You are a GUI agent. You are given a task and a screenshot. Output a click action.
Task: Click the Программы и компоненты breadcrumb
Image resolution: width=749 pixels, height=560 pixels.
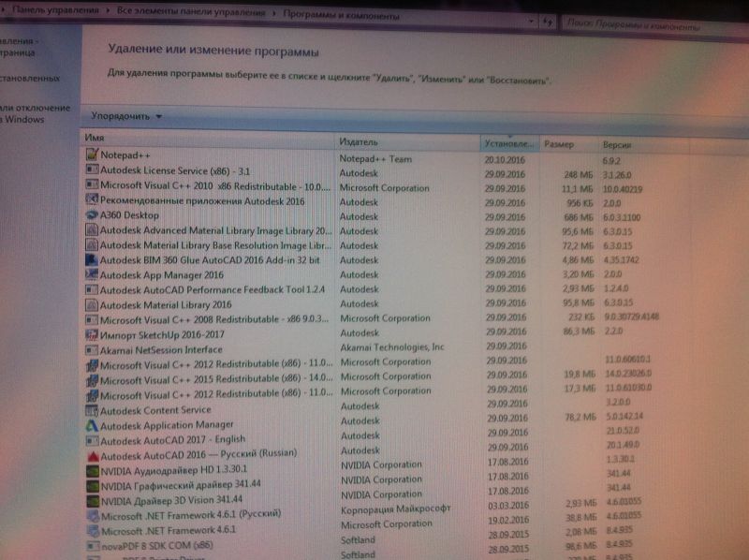coord(341,15)
